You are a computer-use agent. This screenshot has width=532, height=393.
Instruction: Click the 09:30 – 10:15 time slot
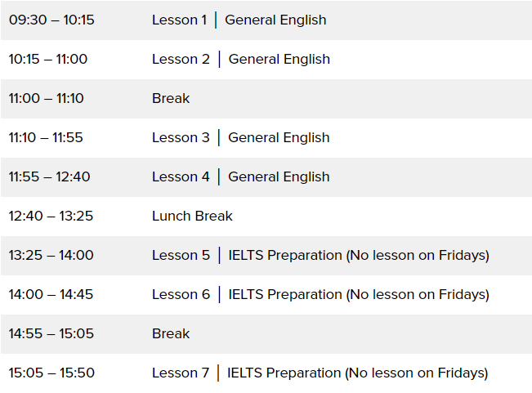tap(51, 20)
